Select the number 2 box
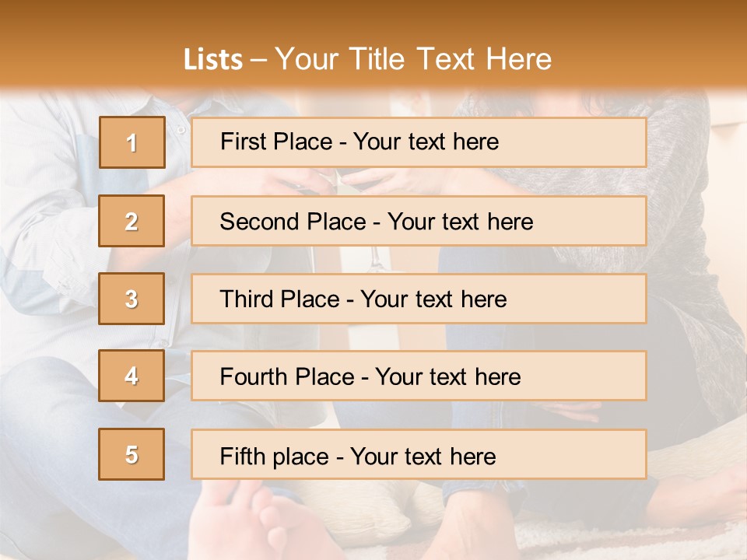This screenshot has width=747, height=560. click(x=132, y=221)
